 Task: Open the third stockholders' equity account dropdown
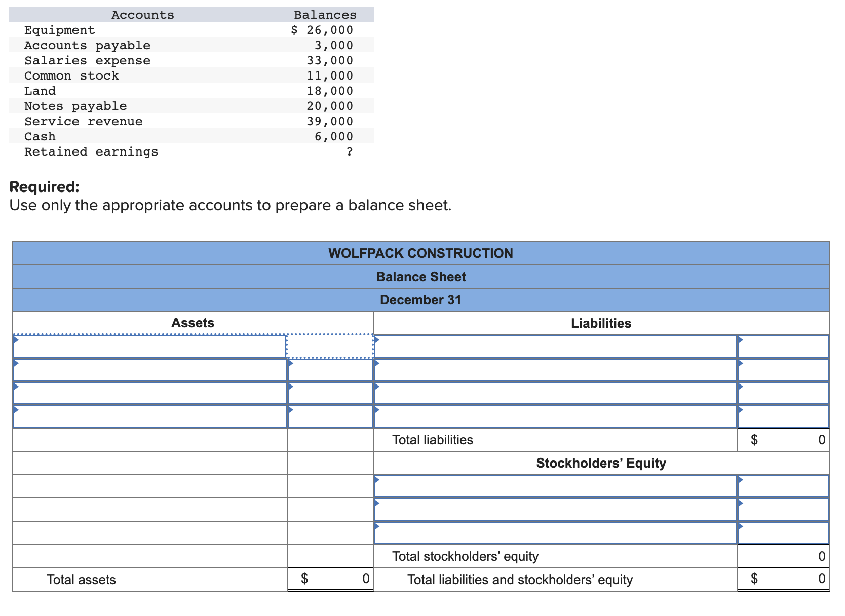(x=555, y=533)
